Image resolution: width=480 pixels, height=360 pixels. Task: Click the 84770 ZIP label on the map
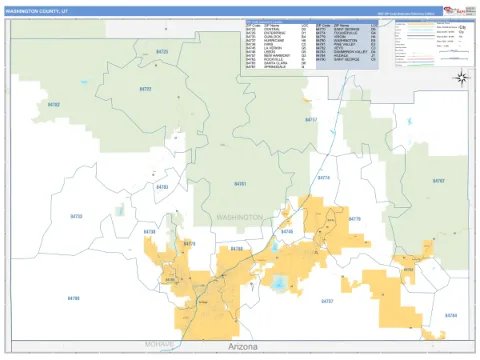pyautogui.click(x=189, y=244)
